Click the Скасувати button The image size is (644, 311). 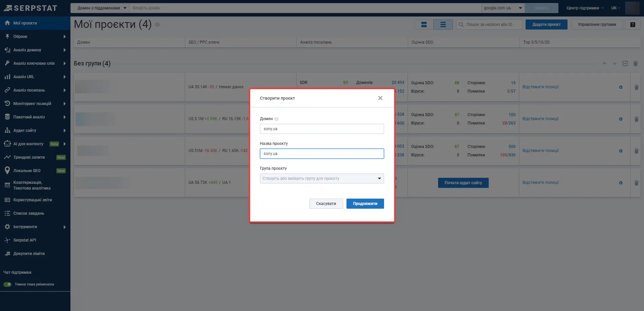[x=326, y=204]
